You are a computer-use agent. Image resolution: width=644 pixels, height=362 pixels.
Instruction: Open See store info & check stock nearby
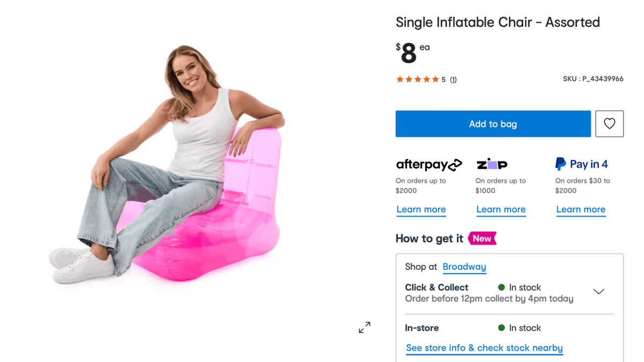tap(484, 348)
